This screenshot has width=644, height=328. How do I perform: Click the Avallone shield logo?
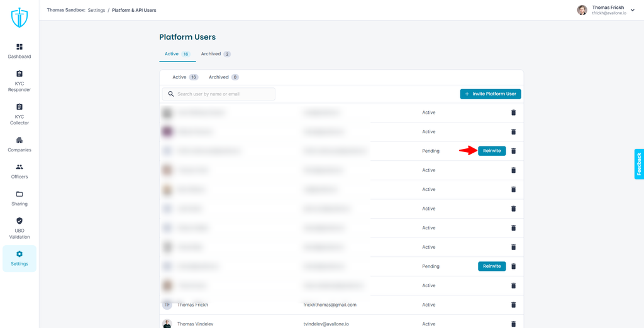(x=19, y=18)
